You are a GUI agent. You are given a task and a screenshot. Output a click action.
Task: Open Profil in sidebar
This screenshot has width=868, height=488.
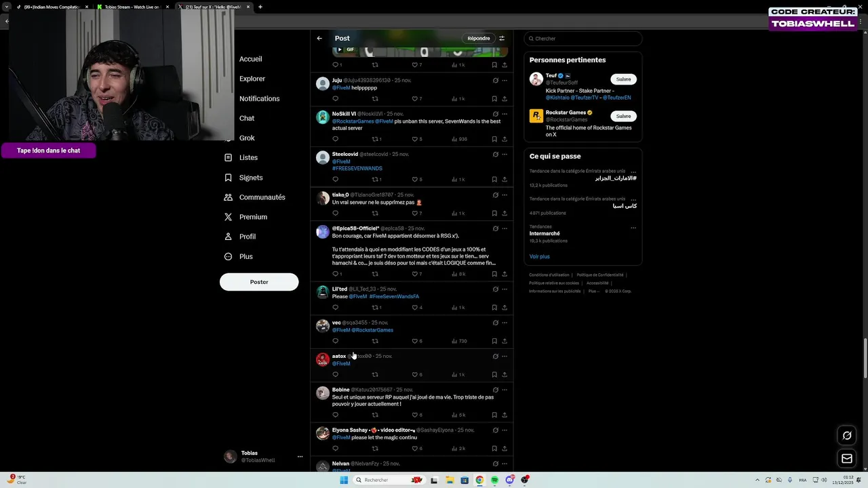pos(239,237)
